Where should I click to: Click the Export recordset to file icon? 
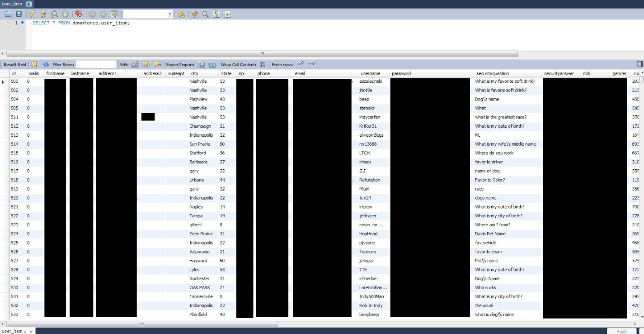coord(201,65)
